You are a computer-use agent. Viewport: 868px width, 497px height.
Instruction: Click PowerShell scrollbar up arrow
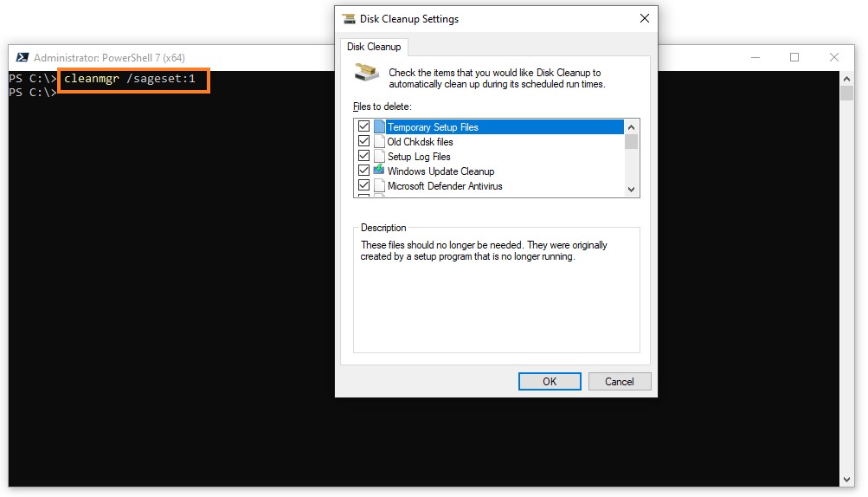point(846,79)
